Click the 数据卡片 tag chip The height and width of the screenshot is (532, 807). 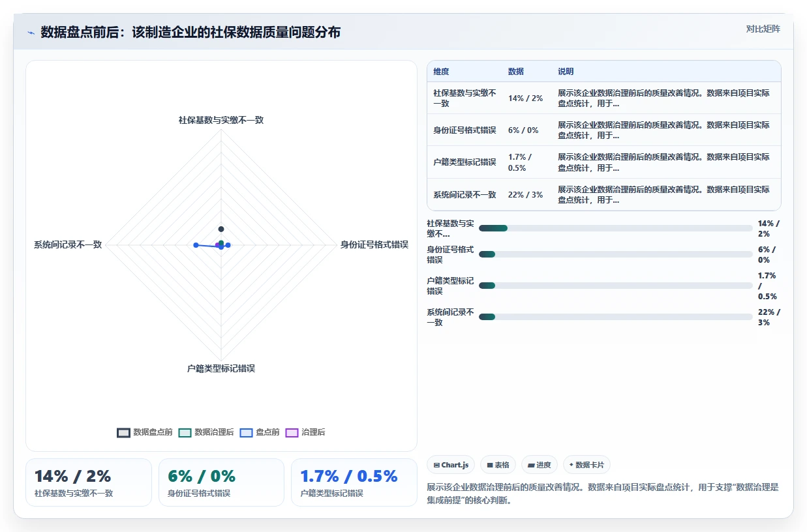point(586,465)
